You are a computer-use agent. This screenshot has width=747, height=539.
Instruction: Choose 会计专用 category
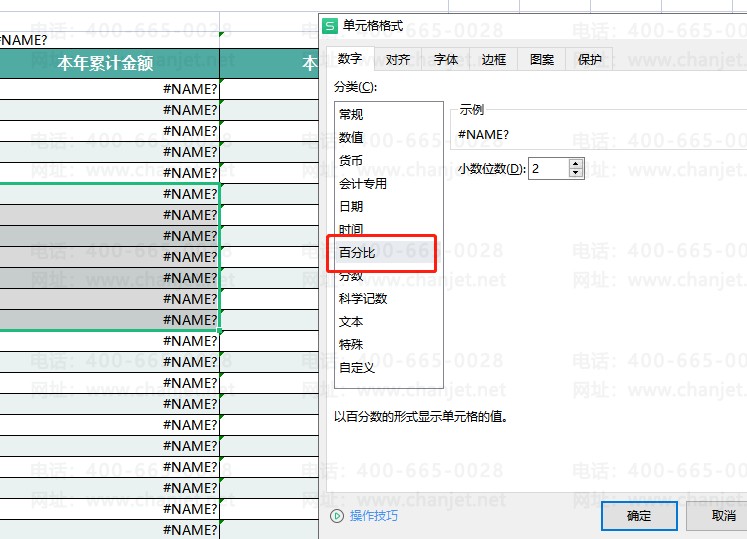pos(363,183)
